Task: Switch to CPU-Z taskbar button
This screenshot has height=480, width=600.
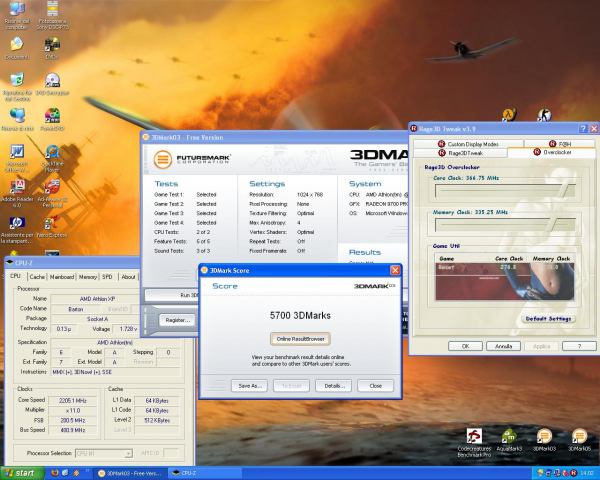Action: tap(205, 473)
